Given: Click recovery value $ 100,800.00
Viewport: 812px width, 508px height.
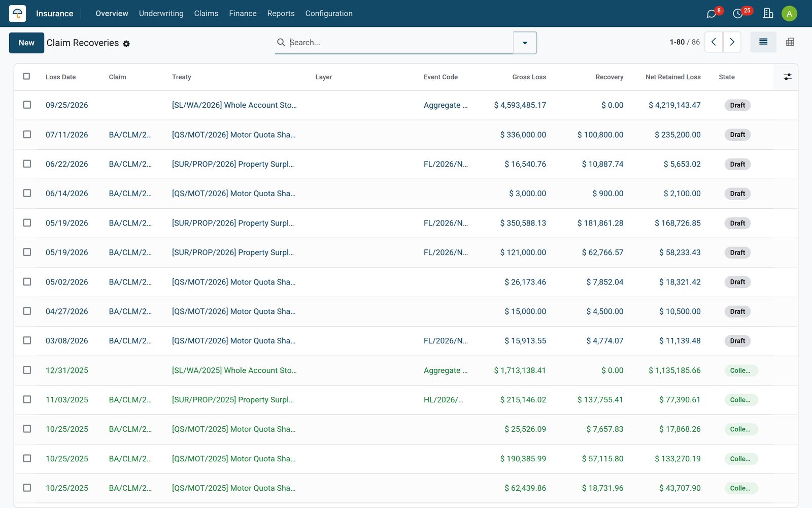Looking at the screenshot, I should click(x=600, y=135).
